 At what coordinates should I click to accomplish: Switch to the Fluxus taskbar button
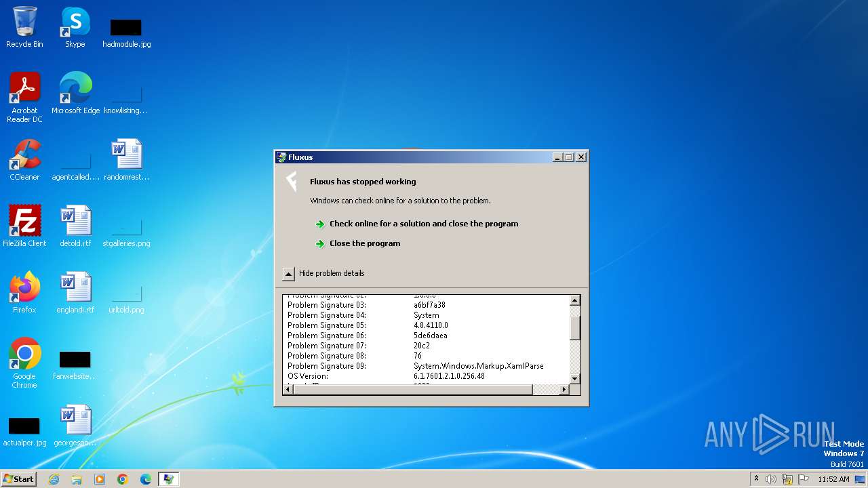[x=169, y=479]
